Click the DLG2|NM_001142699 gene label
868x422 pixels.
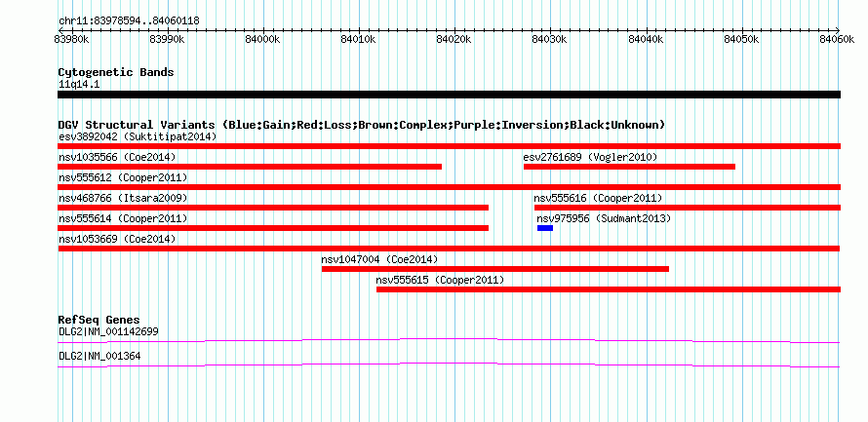[108, 331]
